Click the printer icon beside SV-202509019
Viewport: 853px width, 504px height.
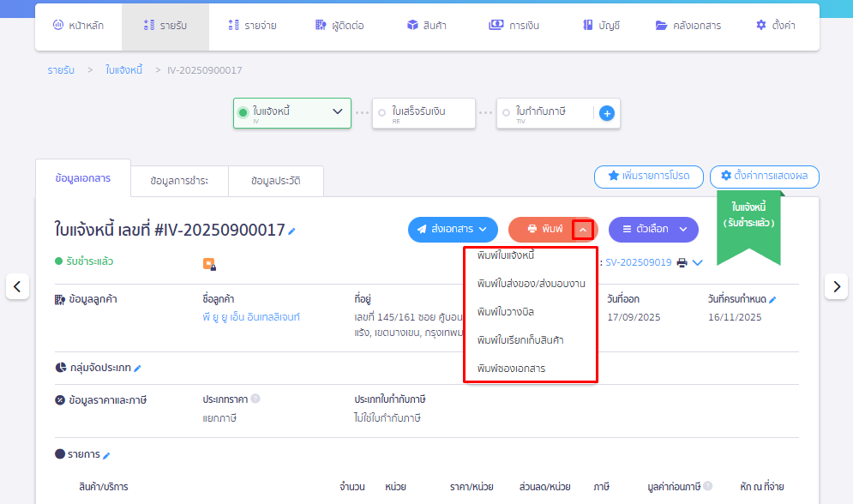tap(682, 264)
